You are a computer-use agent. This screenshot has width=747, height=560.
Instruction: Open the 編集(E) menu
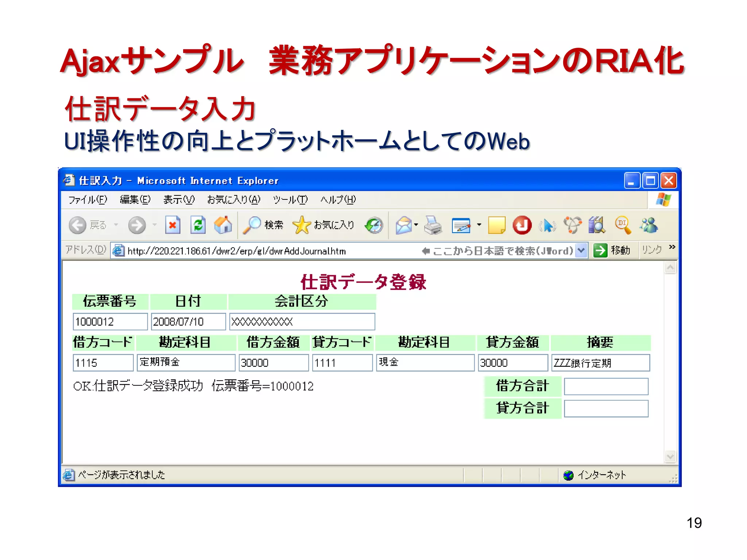point(135,200)
